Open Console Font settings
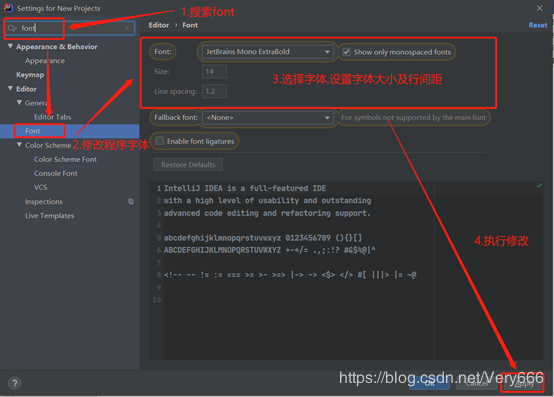The height and width of the screenshot is (397, 554). coord(56,173)
